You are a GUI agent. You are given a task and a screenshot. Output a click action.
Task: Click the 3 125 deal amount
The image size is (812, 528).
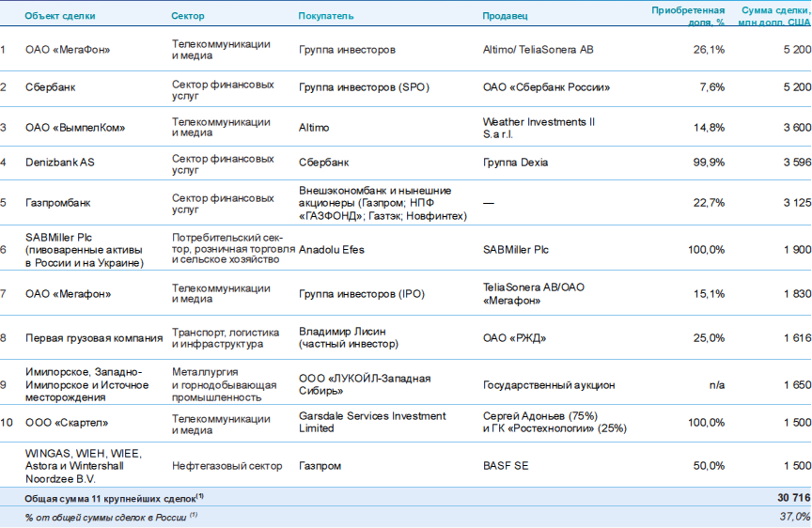click(x=797, y=203)
